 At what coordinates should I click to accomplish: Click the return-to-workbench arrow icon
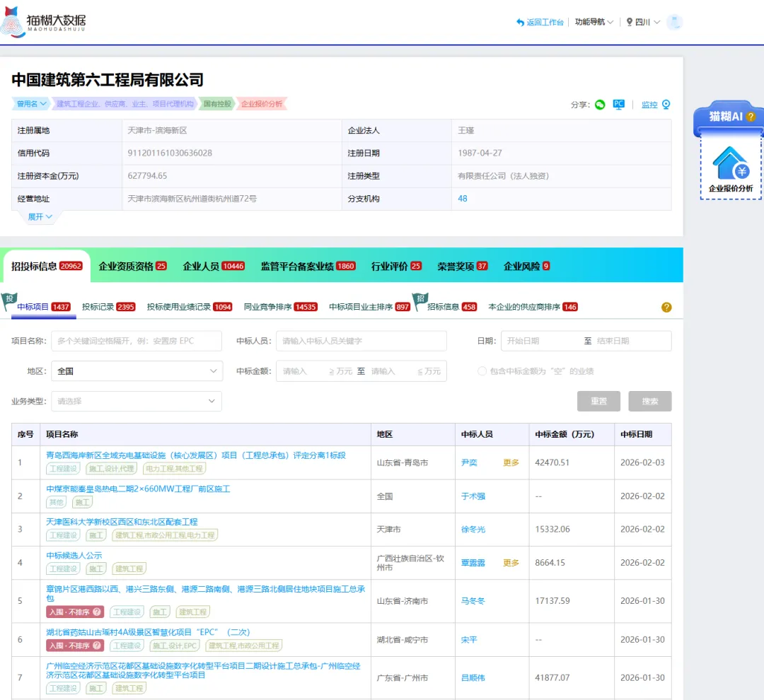tap(521, 23)
